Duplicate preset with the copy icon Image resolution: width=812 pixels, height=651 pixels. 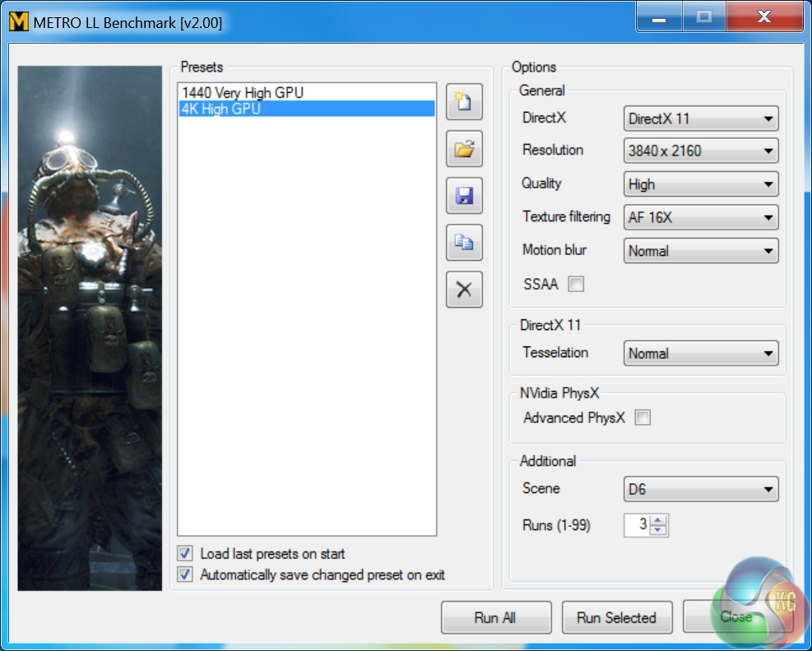coord(464,243)
